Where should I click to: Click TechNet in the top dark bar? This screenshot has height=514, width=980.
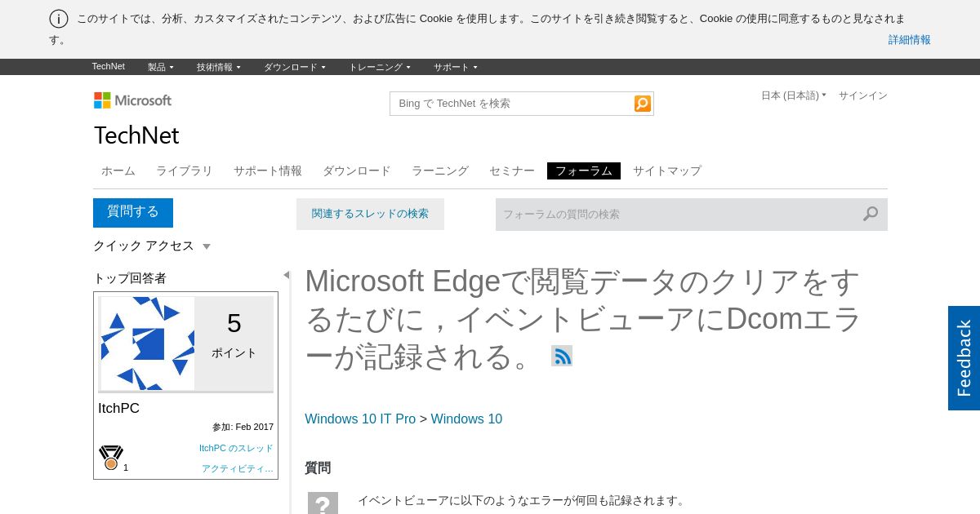click(109, 67)
